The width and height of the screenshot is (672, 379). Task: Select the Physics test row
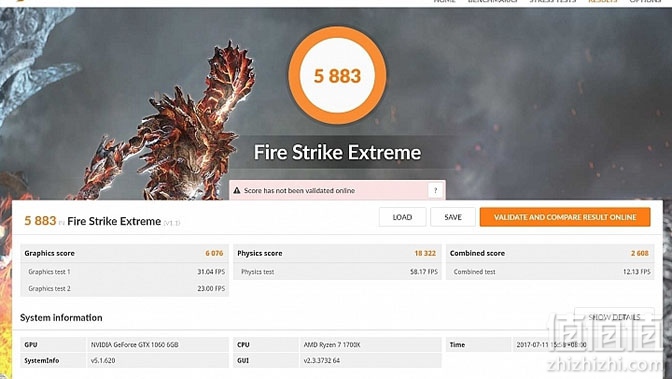point(337,271)
